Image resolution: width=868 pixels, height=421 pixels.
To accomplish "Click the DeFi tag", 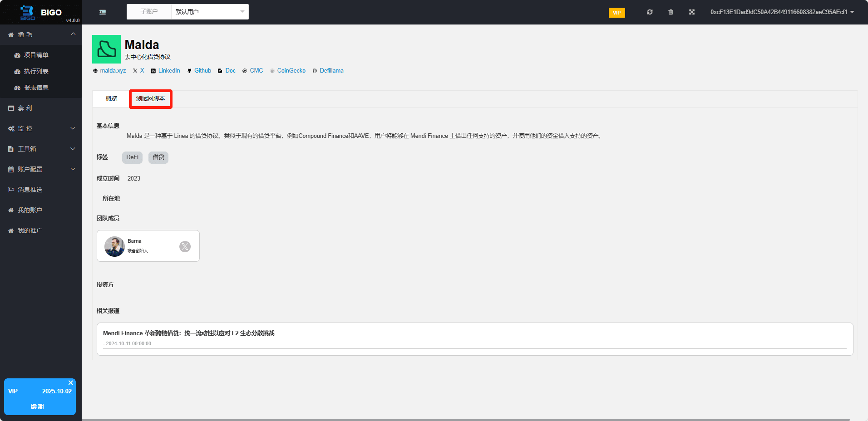I will [132, 157].
